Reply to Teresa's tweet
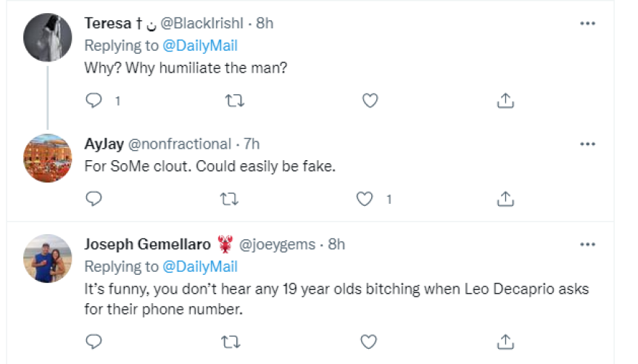 pos(94,102)
